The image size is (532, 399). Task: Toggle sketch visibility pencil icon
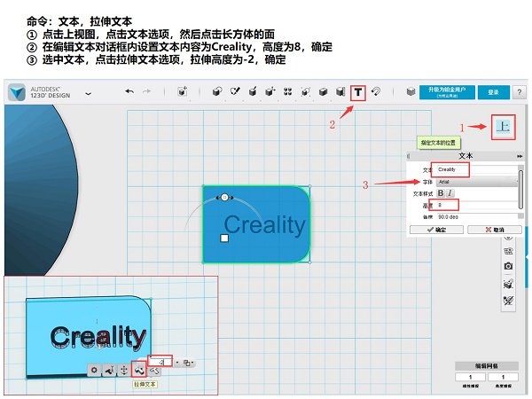pos(508,301)
